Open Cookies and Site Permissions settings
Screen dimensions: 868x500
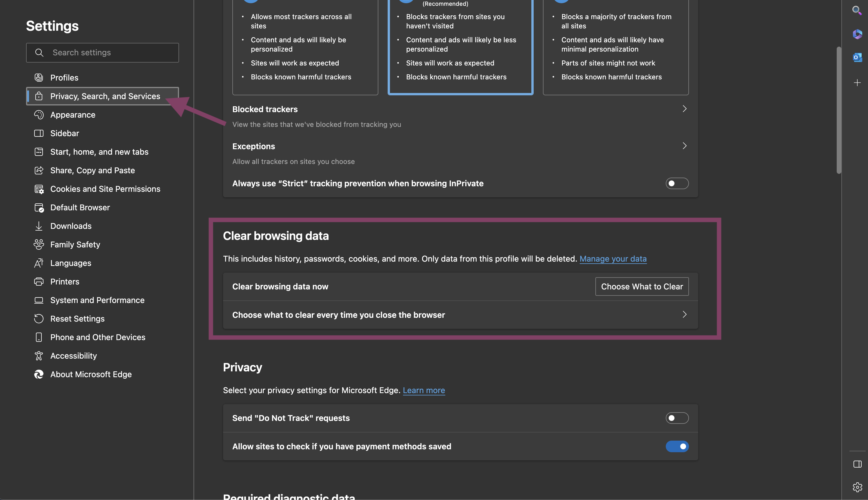pos(102,189)
